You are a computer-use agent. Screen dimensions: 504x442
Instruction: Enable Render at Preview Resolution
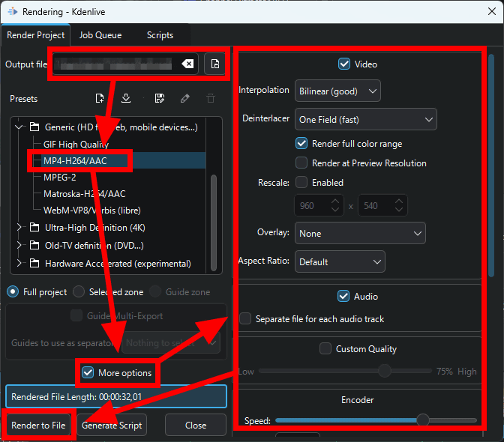pyautogui.click(x=301, y=163)
